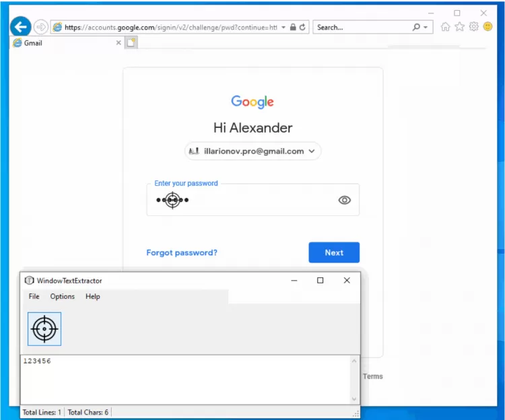Open Favorites star icon
Screen dimensions: 505x420
[459, 27]
